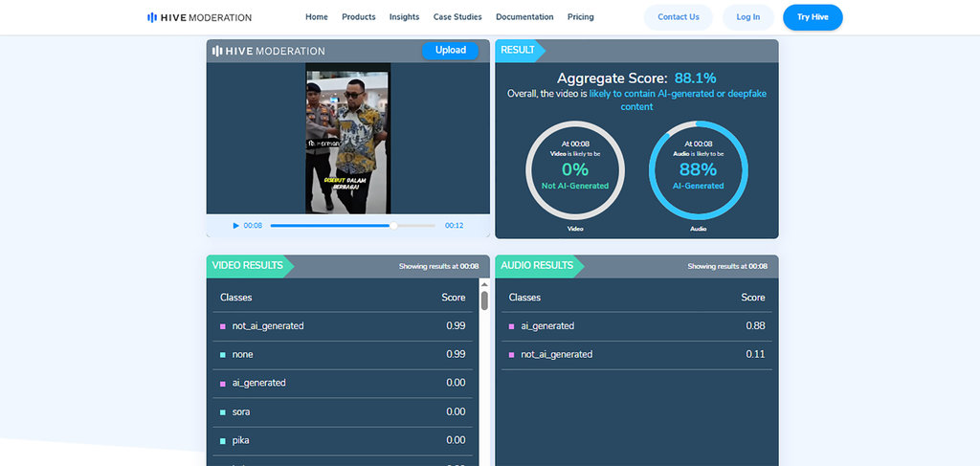Click the Video 0% circular gauge
This screenshot has height=466, width=980.
click(x=575, y=170)
